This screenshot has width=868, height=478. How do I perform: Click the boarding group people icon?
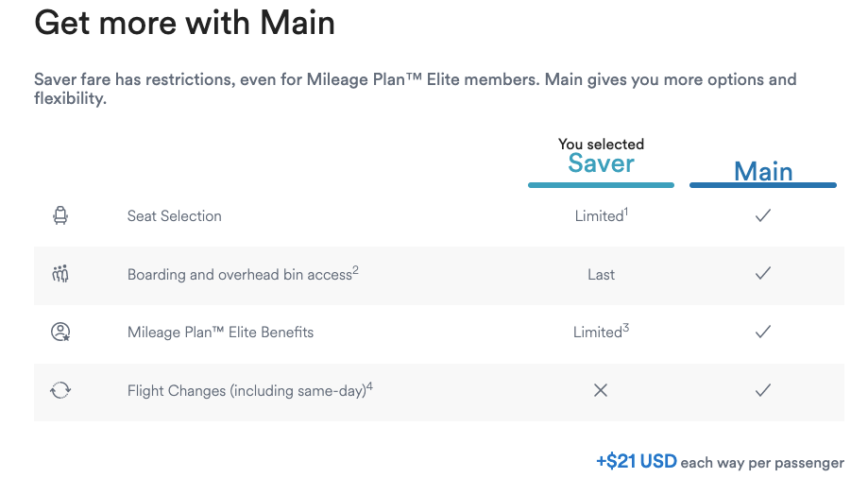point(60,274)
